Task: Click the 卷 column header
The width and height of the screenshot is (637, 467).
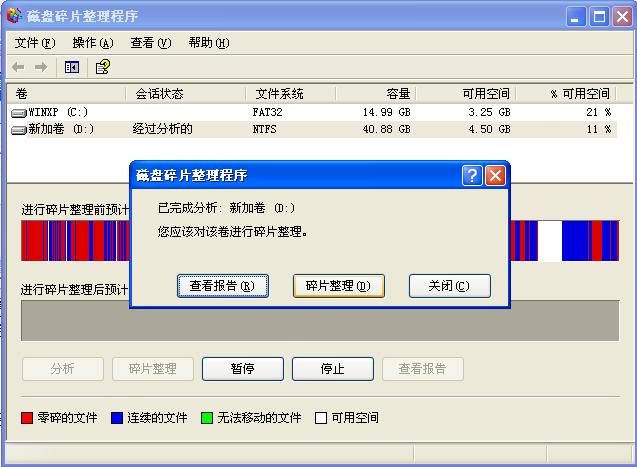Action: (x=67, y=94)
